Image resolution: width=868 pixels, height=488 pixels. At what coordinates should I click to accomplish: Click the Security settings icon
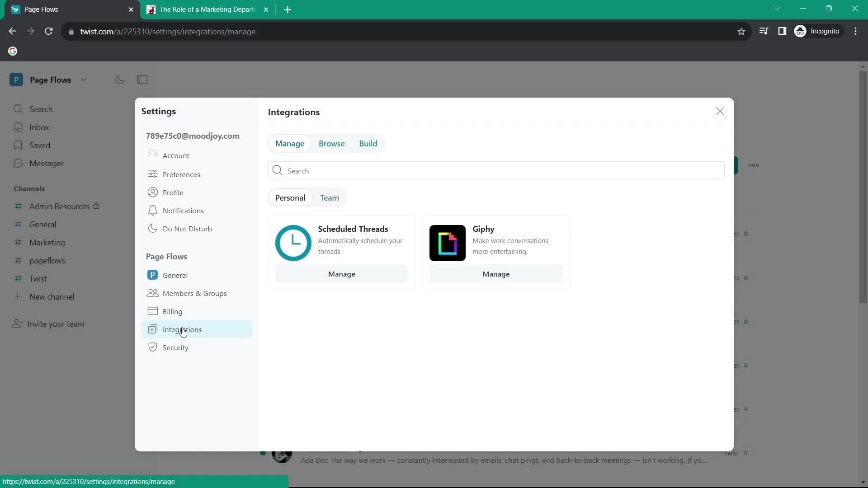[153, 347]
